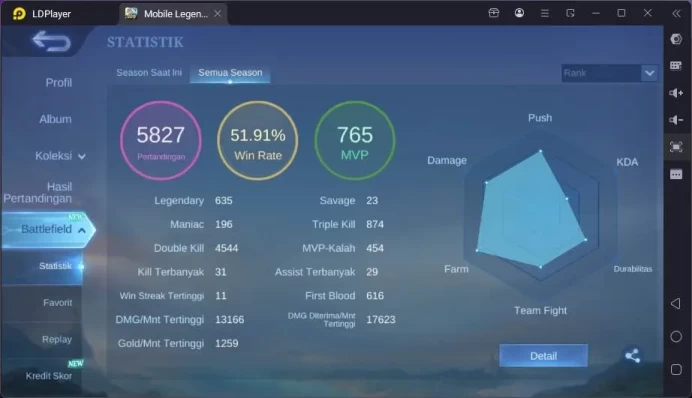This screenshot has height=398, width=692.
Task: Click the STATISTIK page title
Action: click(145, 42)
